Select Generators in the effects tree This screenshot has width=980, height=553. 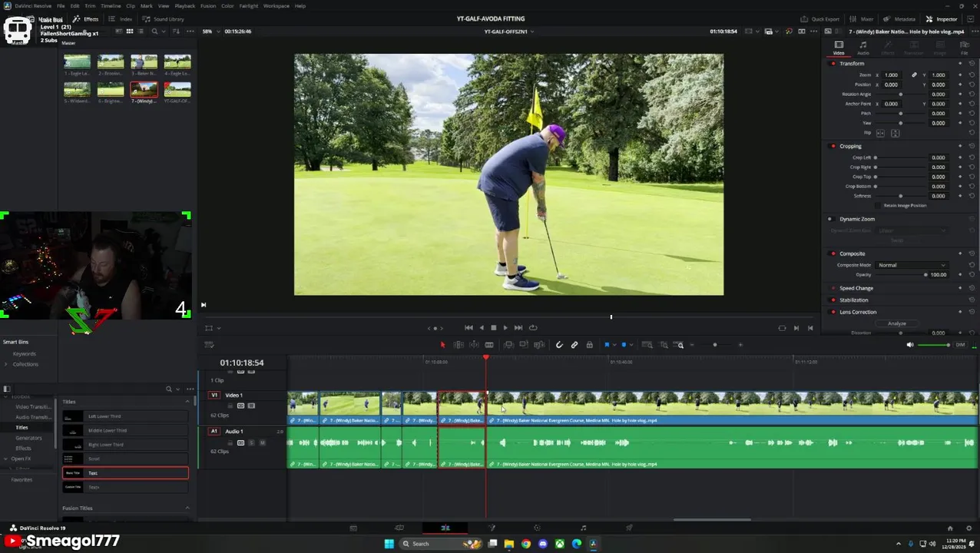tap(29, 438)
